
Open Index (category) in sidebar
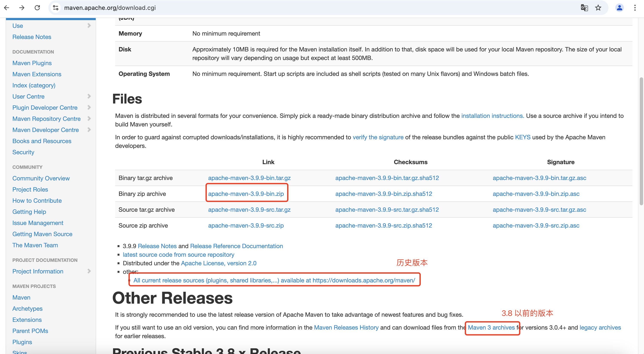(34, 85)
